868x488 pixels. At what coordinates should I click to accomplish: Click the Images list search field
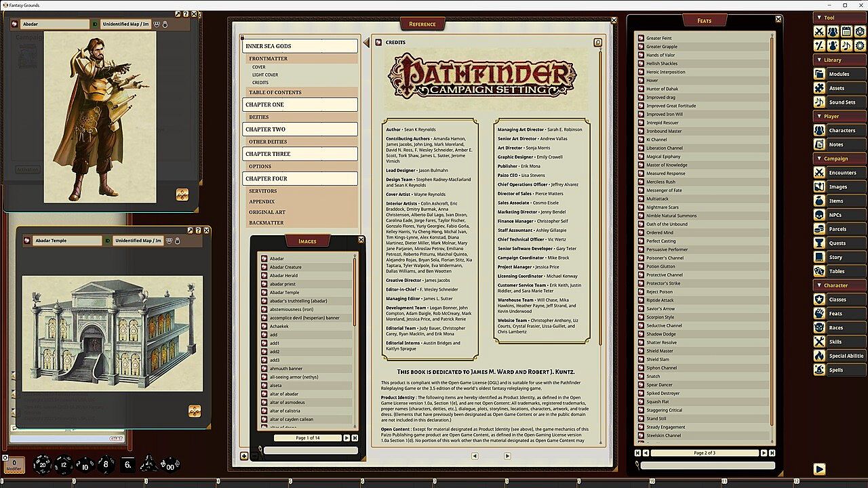pyautogui.click(x=310, y=451)
